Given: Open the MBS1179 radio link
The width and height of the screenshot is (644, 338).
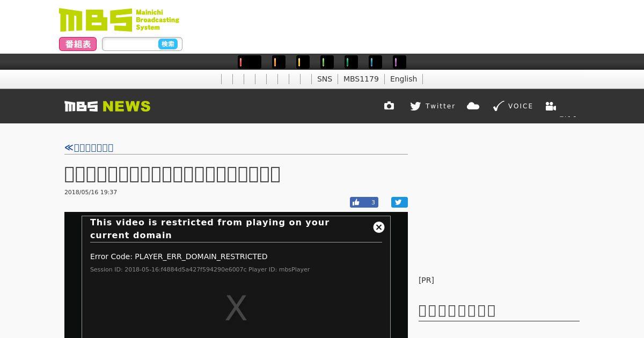Looking at the screenshot, I should (361, 79).
